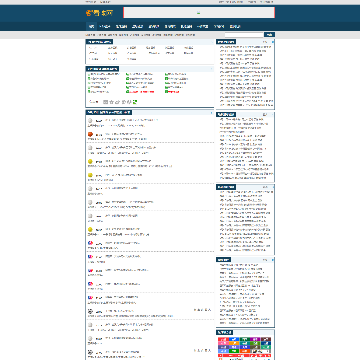
Task: Click the purple tile in the share button grid
Action: [x=255, y=339]
